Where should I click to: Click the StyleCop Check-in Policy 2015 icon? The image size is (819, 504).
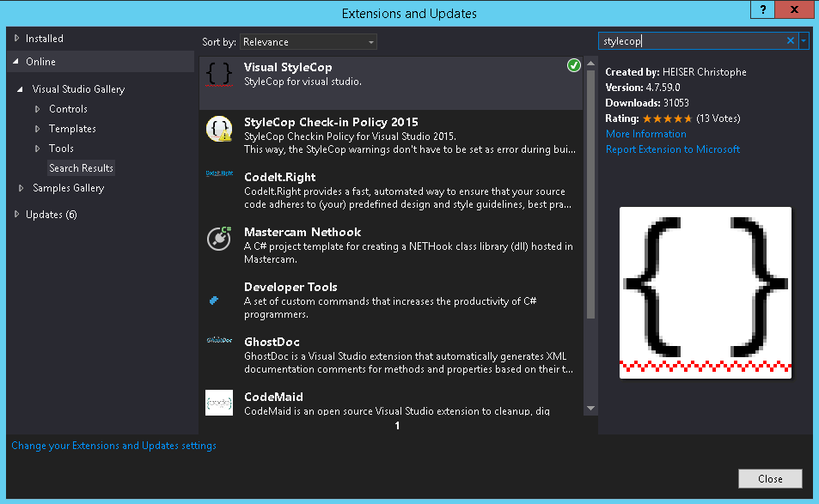[219, 129]
